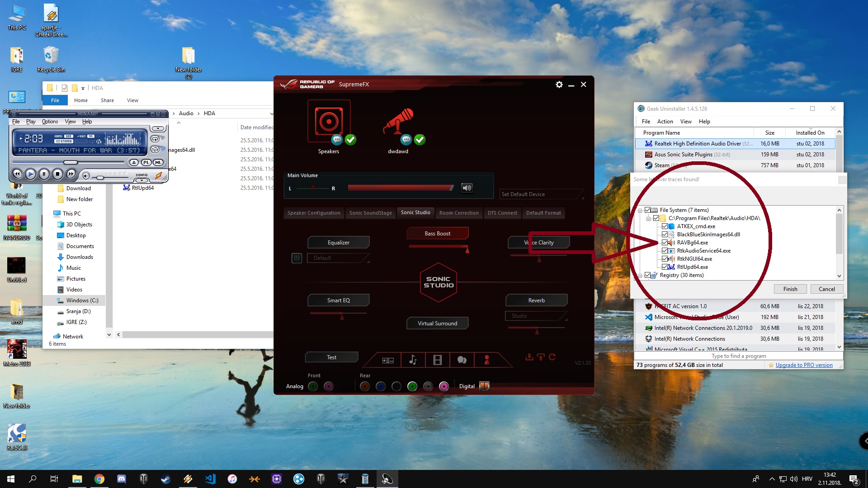Screen dimensions: 868x488
Task: Cancel the leftover traces dialog
Action: coord(826,289)
